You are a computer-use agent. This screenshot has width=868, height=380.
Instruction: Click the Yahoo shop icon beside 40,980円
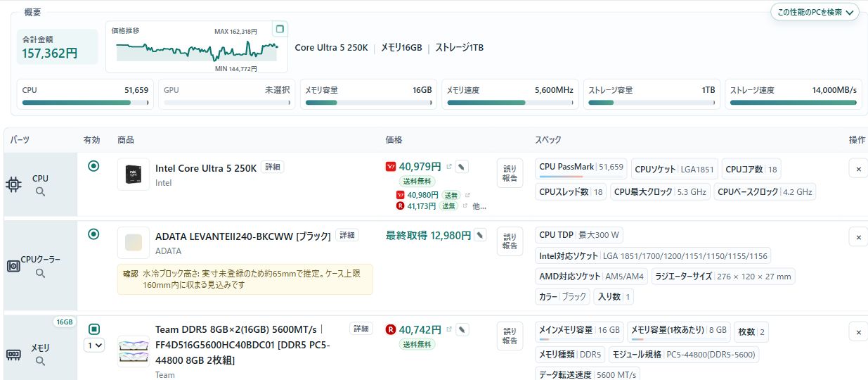(401, 195)
